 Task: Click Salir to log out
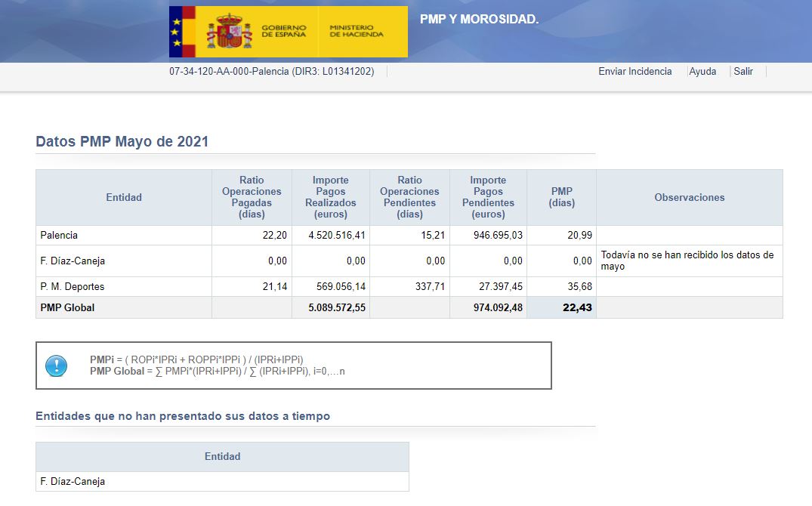click(743, 72)
